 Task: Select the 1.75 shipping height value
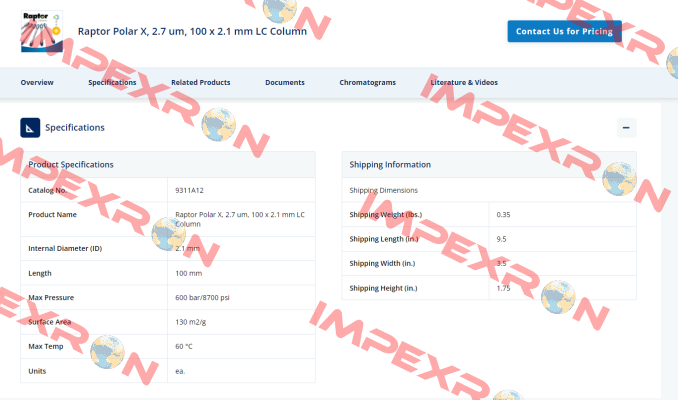(x=503, y=288)
